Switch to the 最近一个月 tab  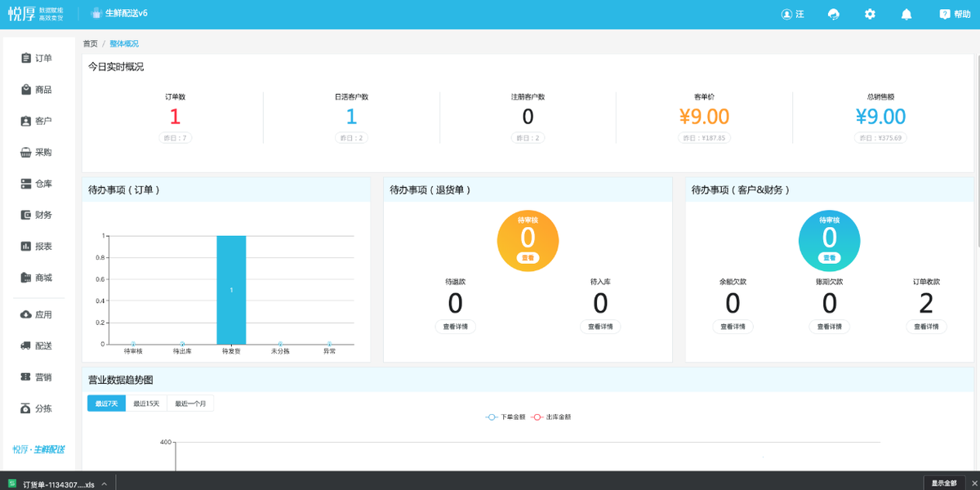click(x=190, y=403)
